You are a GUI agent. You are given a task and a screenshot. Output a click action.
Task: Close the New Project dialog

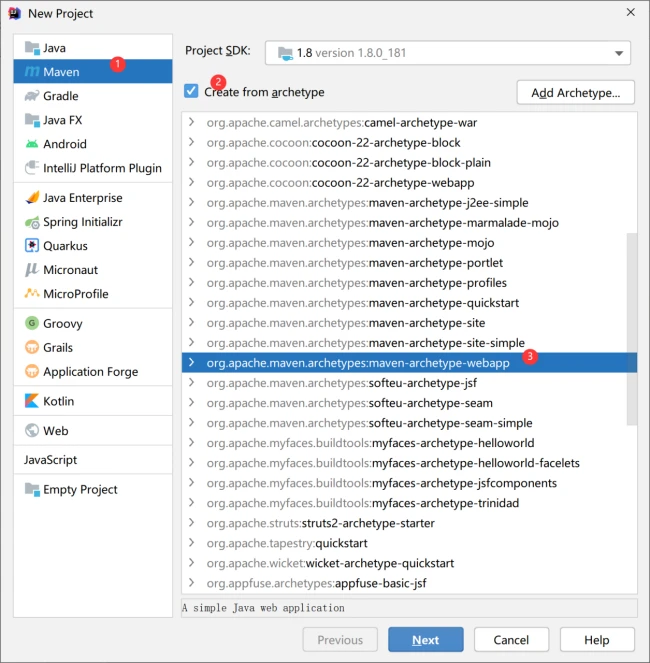tap(631, 12)
